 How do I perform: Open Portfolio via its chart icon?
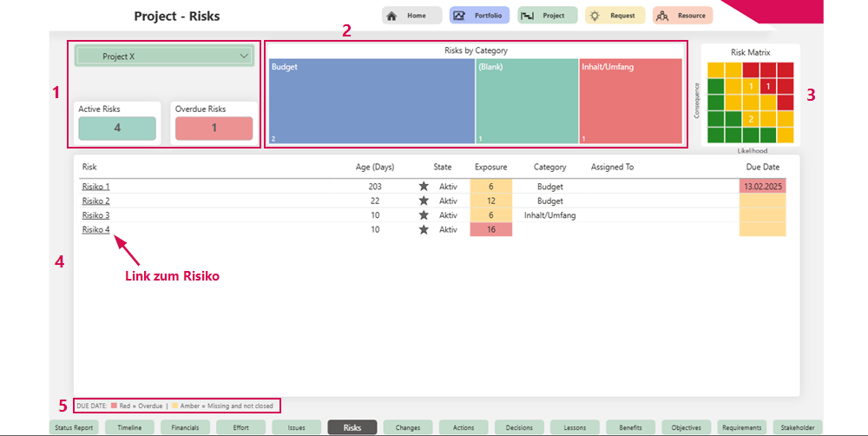pyautogui.click(x=459, y=16)
